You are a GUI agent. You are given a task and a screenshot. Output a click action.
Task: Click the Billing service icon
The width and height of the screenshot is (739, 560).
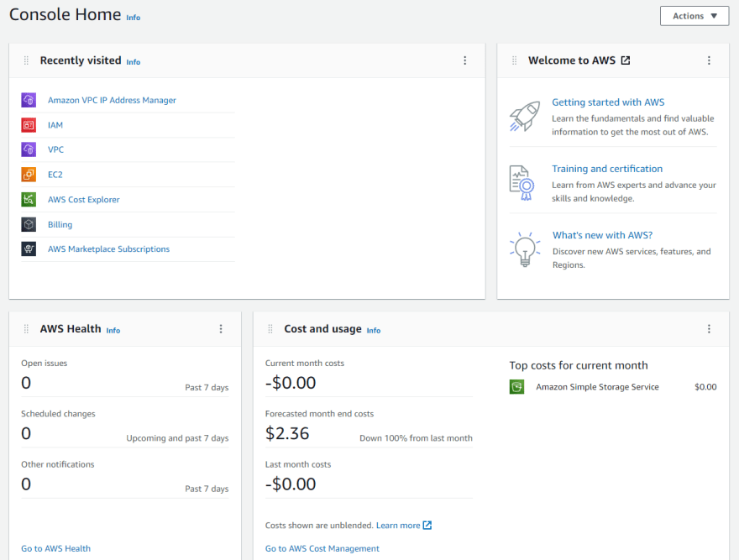coord(29,224)
